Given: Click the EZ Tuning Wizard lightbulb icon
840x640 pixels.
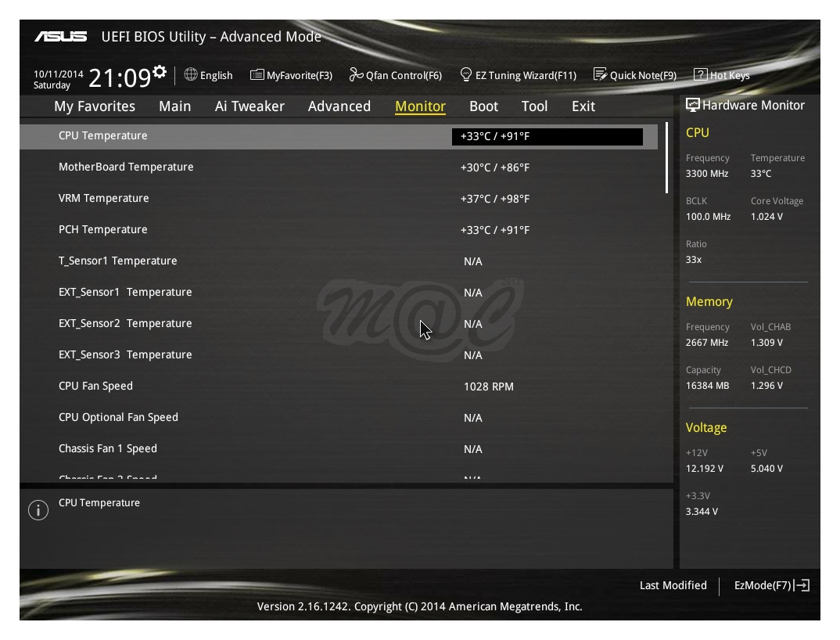Looking at the screenshot, I should point(466,74).
